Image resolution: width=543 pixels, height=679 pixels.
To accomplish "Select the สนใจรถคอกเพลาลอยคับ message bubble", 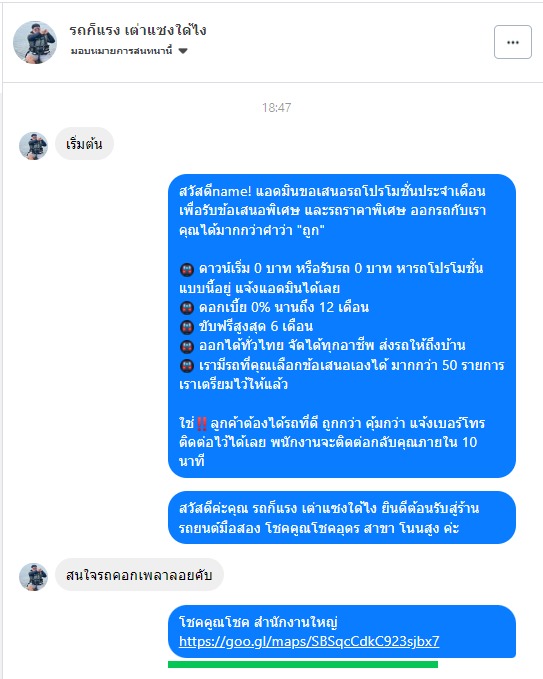I will [139, 575].
